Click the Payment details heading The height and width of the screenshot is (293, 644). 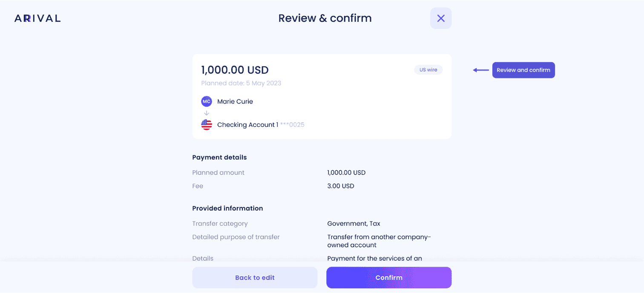tap(219, 157)
